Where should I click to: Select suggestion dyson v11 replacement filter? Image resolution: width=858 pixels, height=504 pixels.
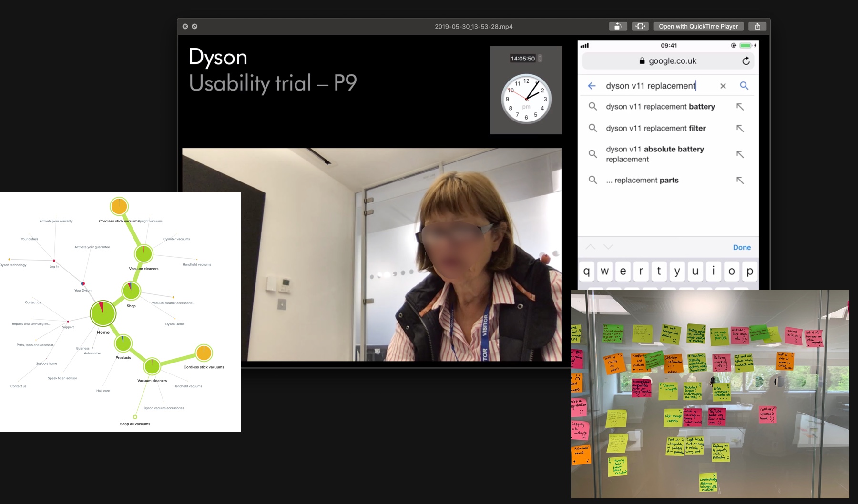pos(656,128)
